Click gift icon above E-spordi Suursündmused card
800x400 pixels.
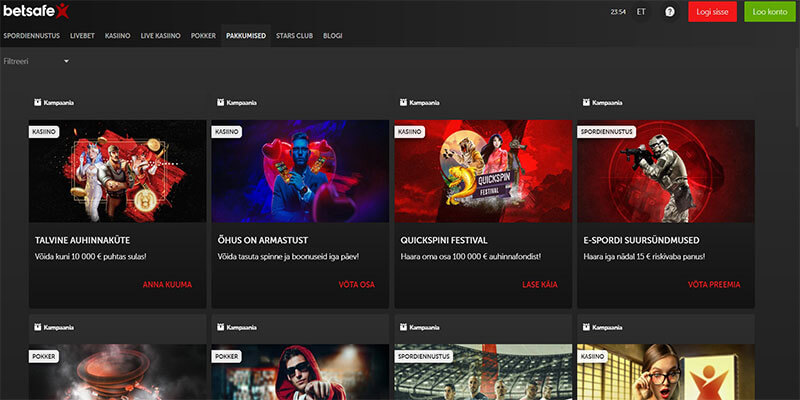tap(586, 103)
